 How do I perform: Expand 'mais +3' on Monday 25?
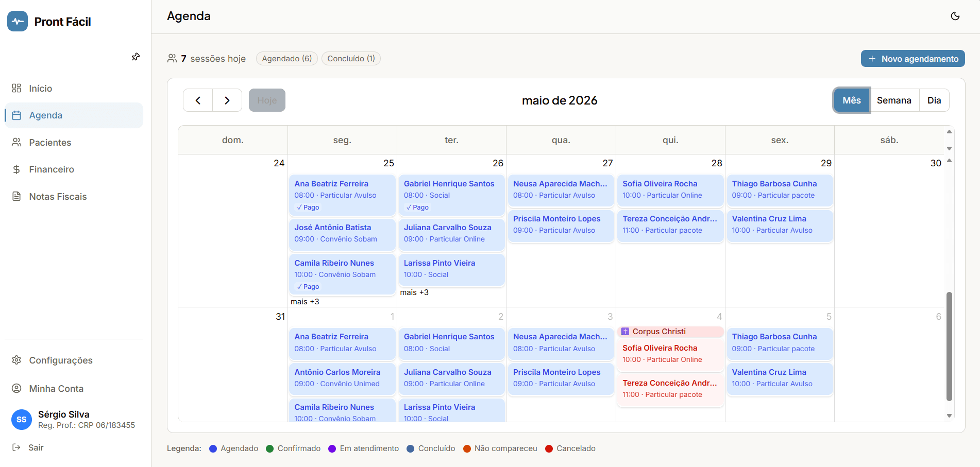click(305, 302)
